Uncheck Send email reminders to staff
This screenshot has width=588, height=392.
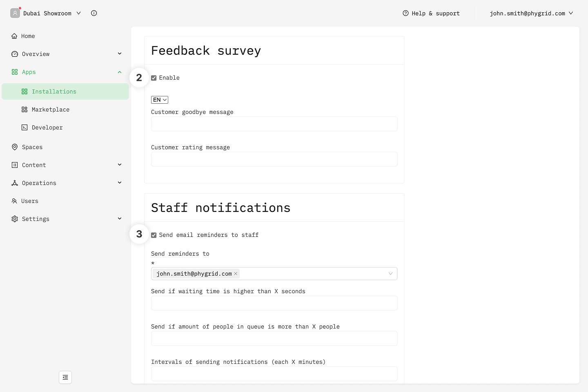pos(154,235)
